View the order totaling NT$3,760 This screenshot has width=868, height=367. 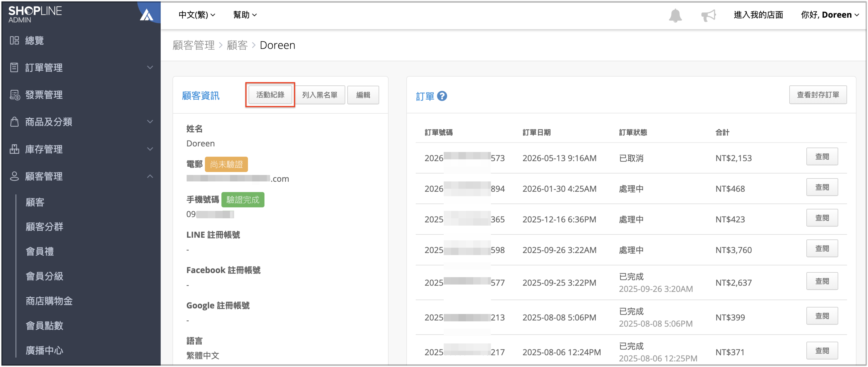(x=822, y=248)
